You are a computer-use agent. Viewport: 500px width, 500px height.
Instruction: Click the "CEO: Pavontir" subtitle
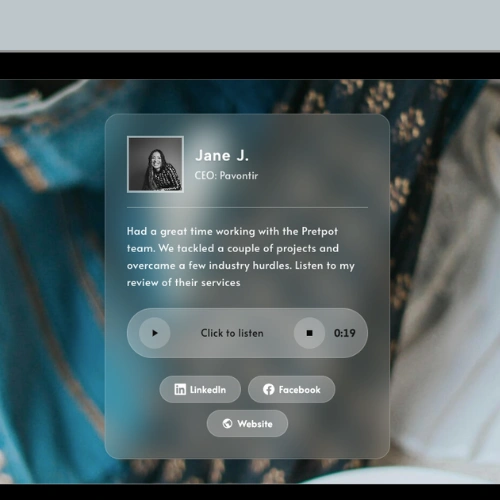point(226,175)
